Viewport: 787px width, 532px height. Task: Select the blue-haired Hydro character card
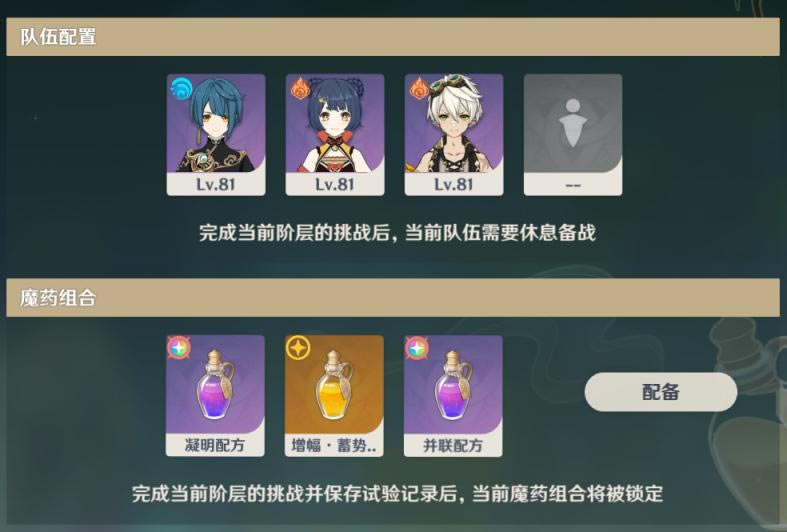click(216, 135)
